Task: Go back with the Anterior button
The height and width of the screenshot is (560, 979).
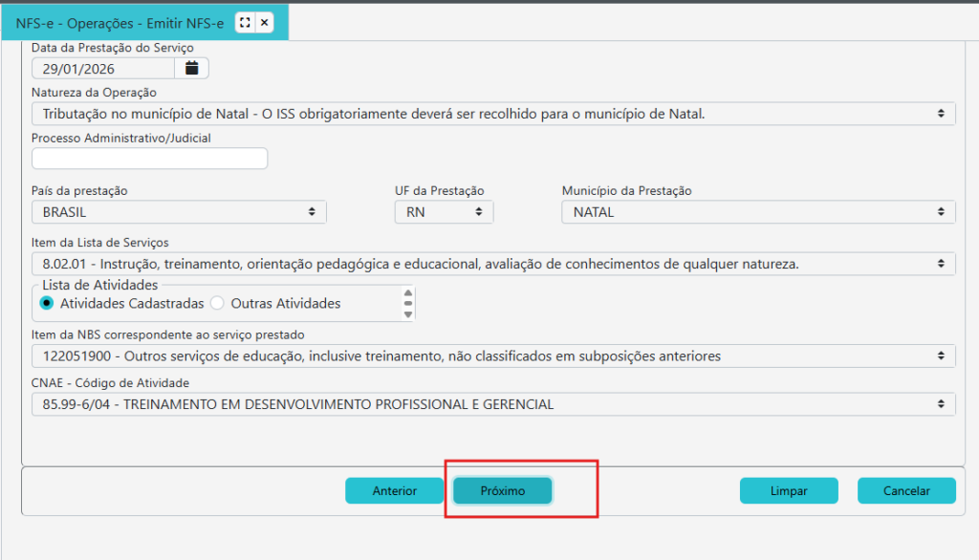Action: tap(395, 490)
